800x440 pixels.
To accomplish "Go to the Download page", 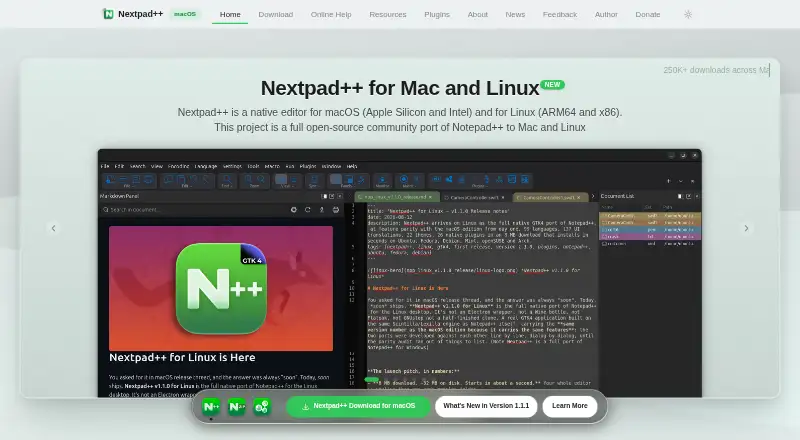I will (276, 14).
